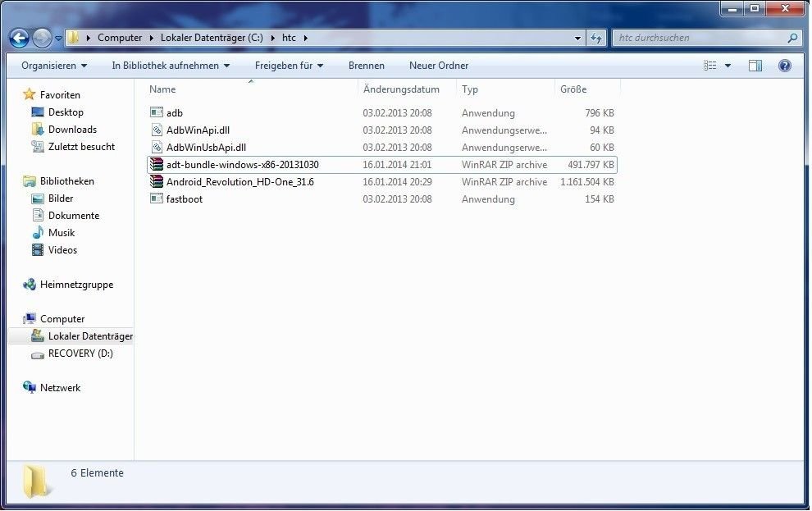
Task: Click the file name 'fastboot'
Action: [x=185, y=199]
